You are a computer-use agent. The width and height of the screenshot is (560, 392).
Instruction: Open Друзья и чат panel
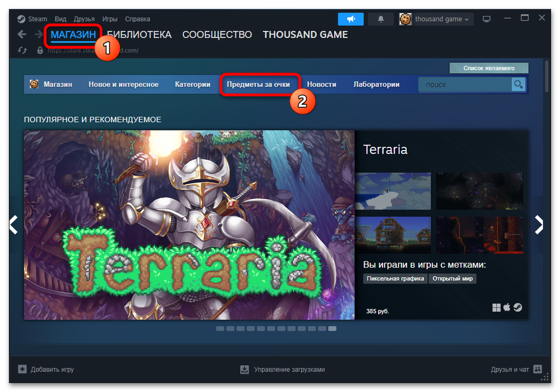pyautogui.click(x=516, y=369)
